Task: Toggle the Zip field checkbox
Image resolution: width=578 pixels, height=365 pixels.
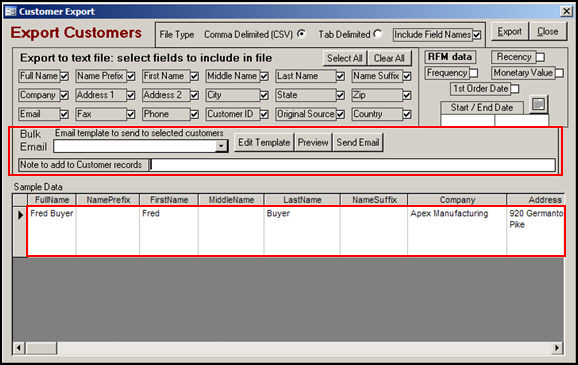Action: point(407,95)
